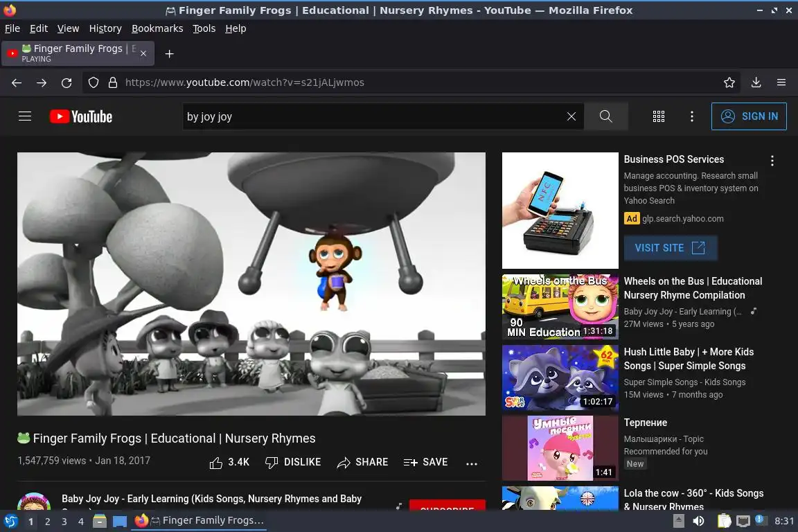Open the notification tray icon

click(x=760, y=520)
